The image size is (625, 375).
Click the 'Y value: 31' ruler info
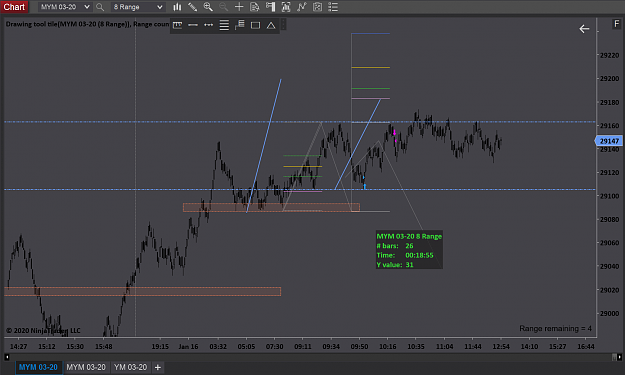click(x=395, y=265)
